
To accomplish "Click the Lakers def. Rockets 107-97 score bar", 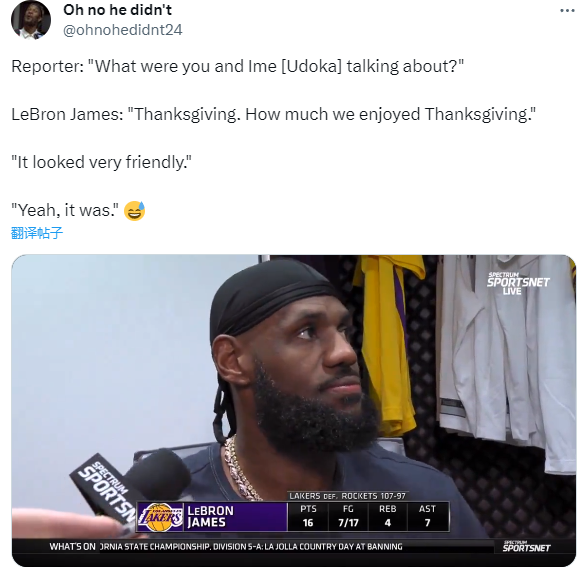I will (348, 496).
